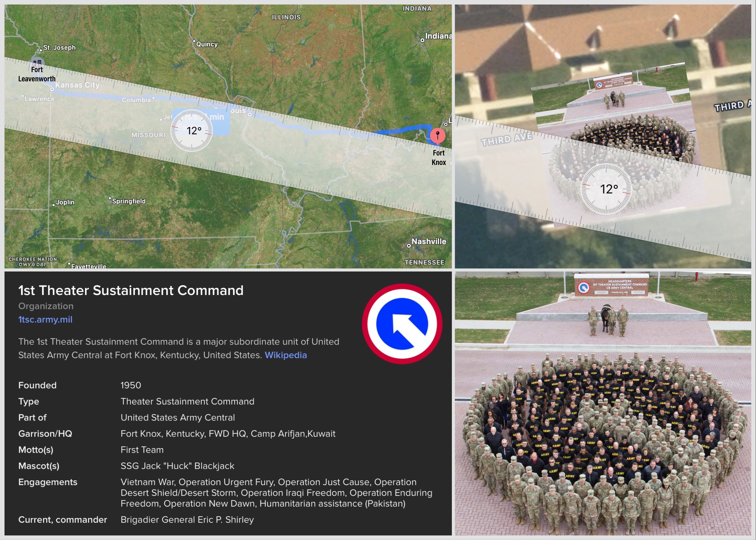The height and width of the screenshot is (540, 756).
Task: Open the group formation photo at lower right
Action: (603, 403)
